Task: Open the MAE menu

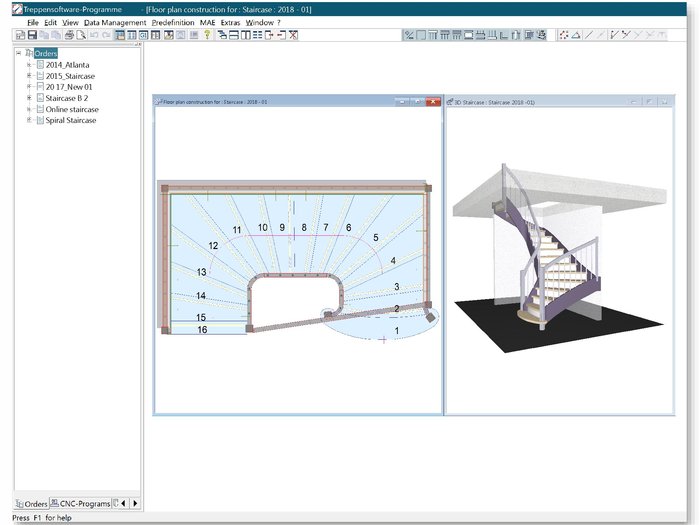Action: coord(207,22)
